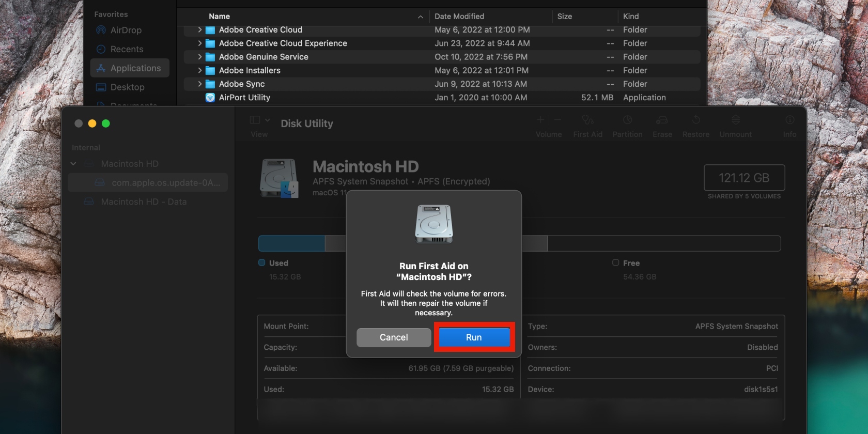Image resolution: width=868 pixels, height=434 pixels.
Task: Click the Disk Utility yellow minimize button
Action: pyautogui.click(x=92, y=123)
